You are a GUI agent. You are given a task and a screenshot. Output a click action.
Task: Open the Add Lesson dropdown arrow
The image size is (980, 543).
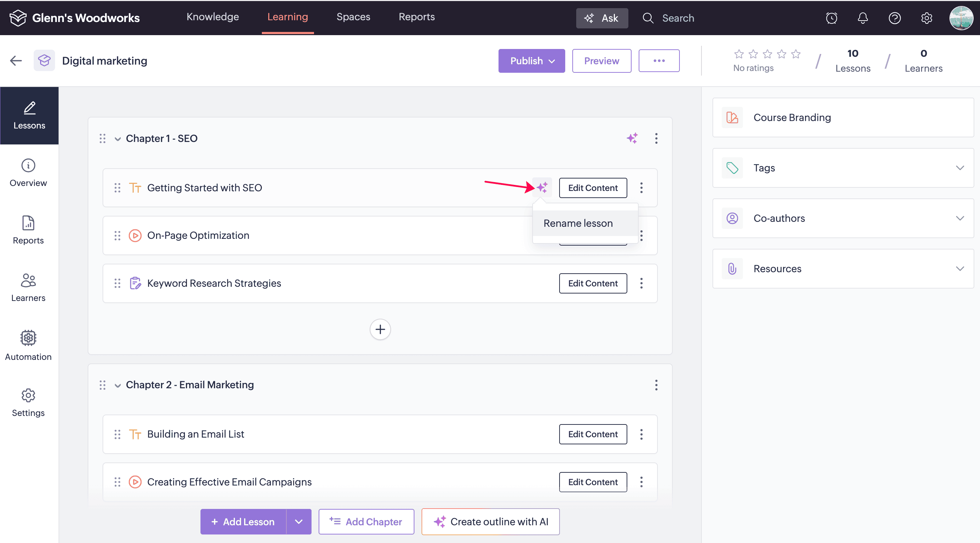tap(299, 521)
